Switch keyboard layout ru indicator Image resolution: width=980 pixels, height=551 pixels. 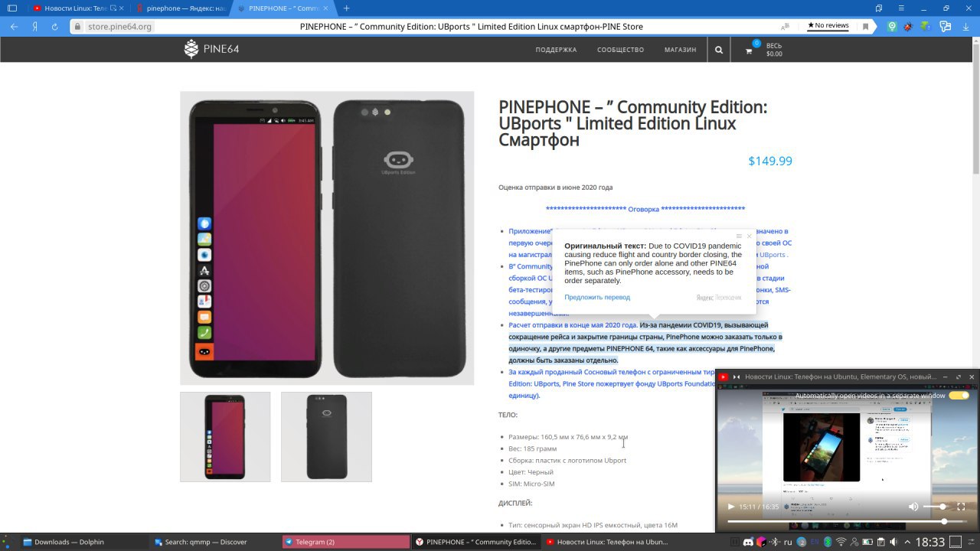pos(788,542)
